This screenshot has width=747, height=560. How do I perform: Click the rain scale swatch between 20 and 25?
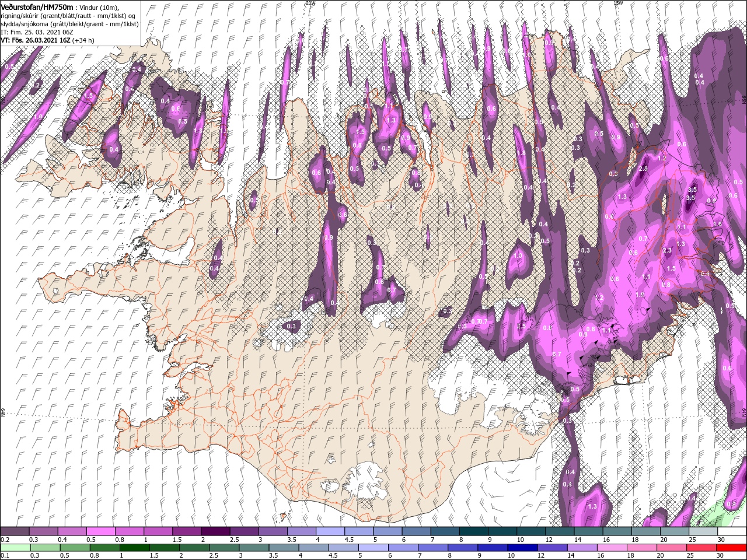tap(672, 548)
